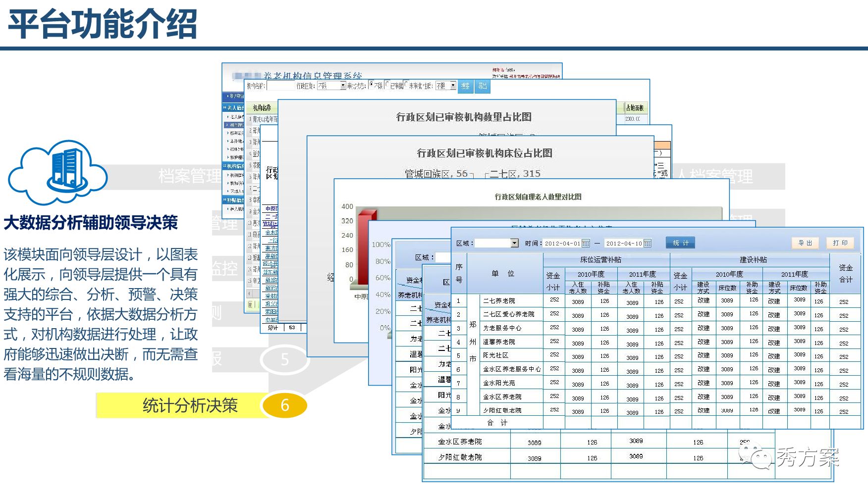Viewport: 868px width, 495px height.
Task: Click the 占地面积 column header
Action: 635,107
